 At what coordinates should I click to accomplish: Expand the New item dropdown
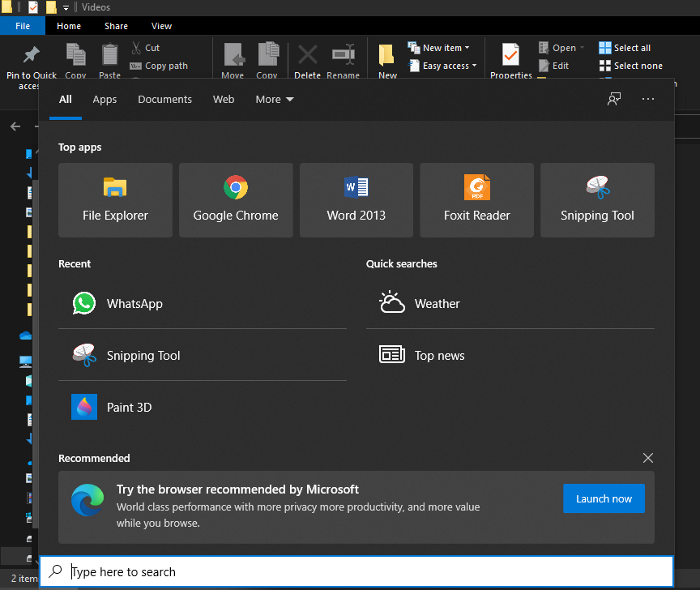point(445,48)
